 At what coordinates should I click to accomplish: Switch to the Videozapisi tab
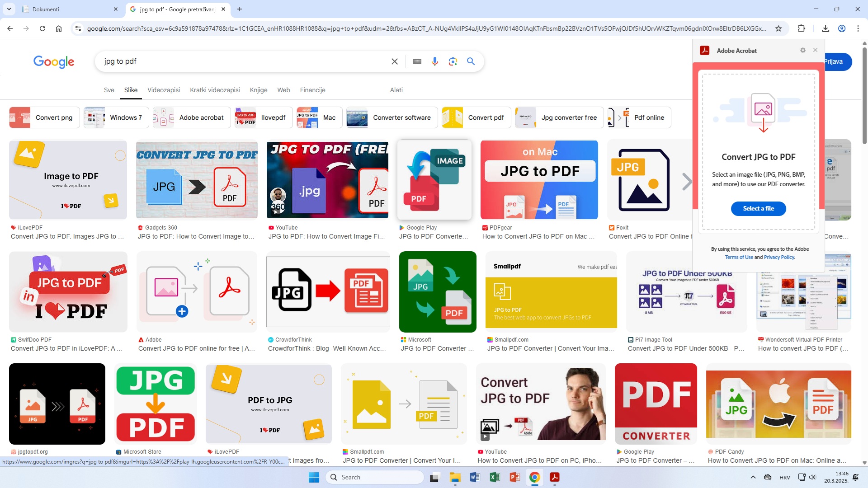(x=163, y=90)
